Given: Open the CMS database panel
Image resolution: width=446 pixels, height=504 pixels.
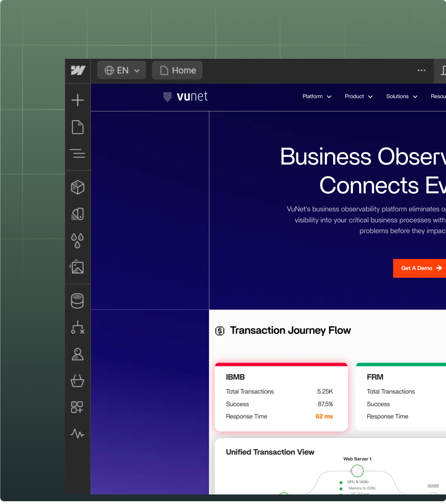Looking at the screenshot, I should (77, 301).
